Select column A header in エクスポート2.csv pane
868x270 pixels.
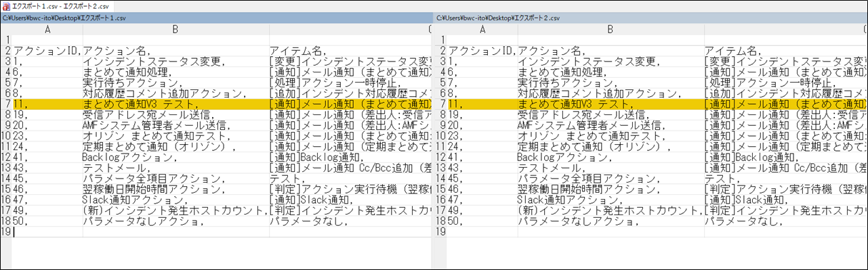482,29
